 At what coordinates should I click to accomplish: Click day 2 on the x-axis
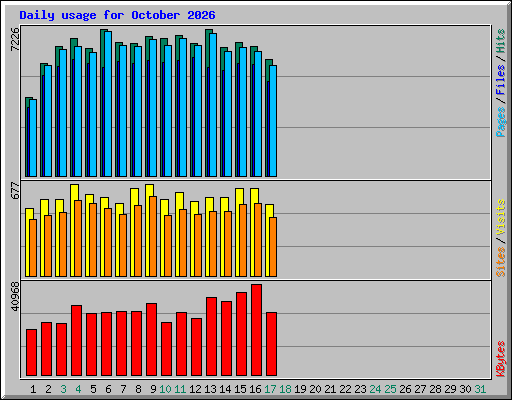point(48,389)
